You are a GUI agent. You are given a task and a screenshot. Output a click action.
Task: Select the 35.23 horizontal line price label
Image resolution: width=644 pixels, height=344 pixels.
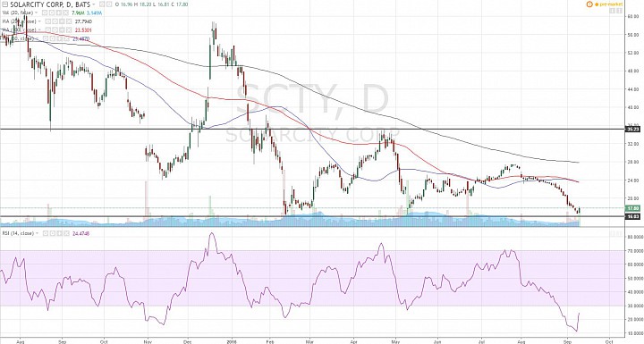point(632,130)
